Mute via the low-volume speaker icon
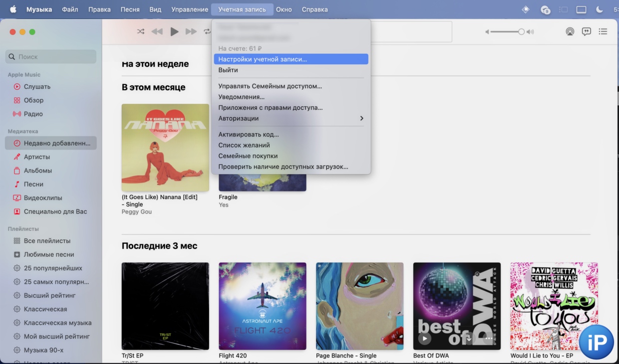The image size is (619, 364). coord(487,32)
